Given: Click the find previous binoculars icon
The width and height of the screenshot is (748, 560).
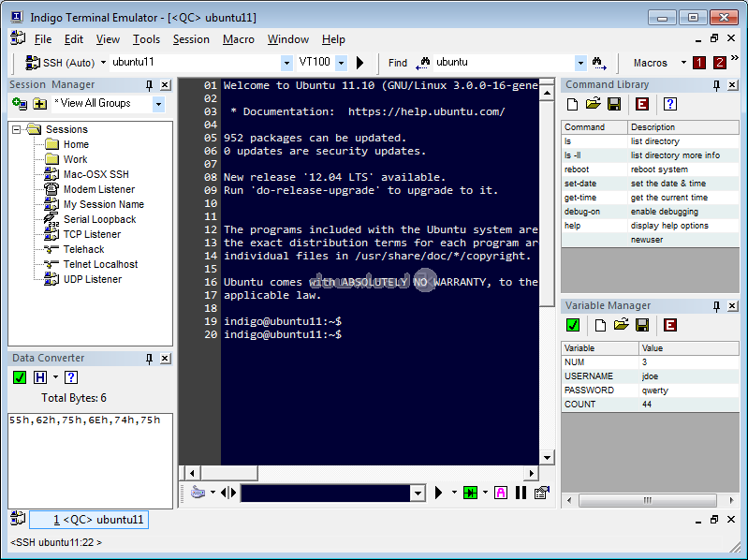Looking at the screenshot, I should pyautogui.click(x=422, y=63).
